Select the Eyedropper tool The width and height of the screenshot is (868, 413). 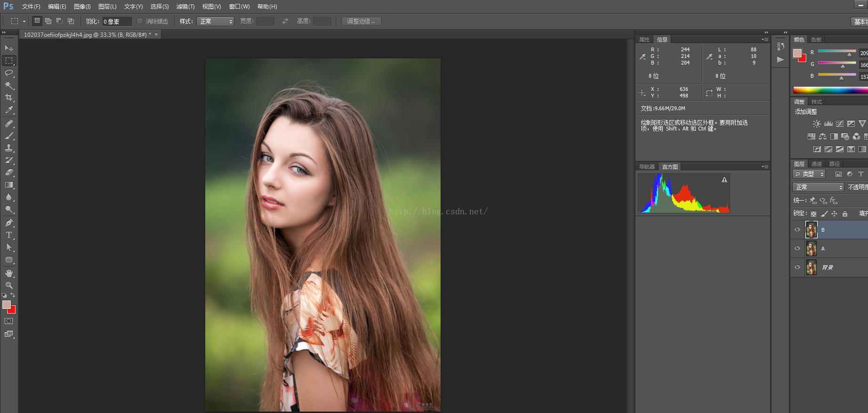pyautogui.click(x=9, y=110)
